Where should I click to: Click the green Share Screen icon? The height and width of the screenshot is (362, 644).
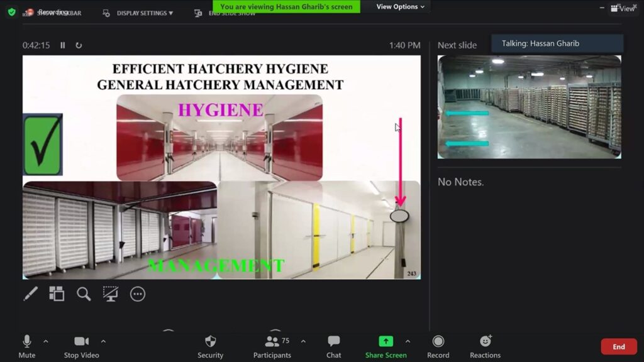(x=386, y=341)
